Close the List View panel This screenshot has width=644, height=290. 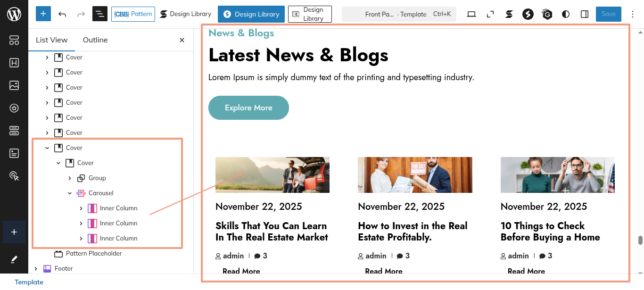coord(182,40)
